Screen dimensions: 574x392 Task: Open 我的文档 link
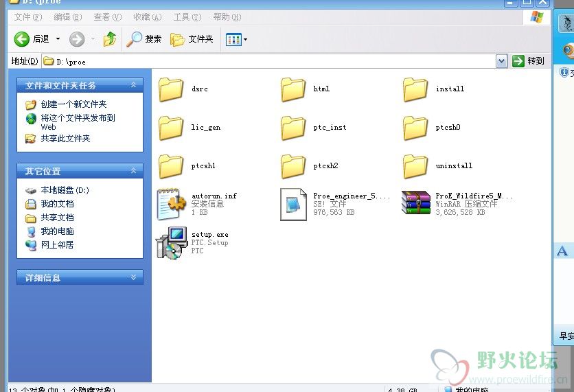(57, 203)
